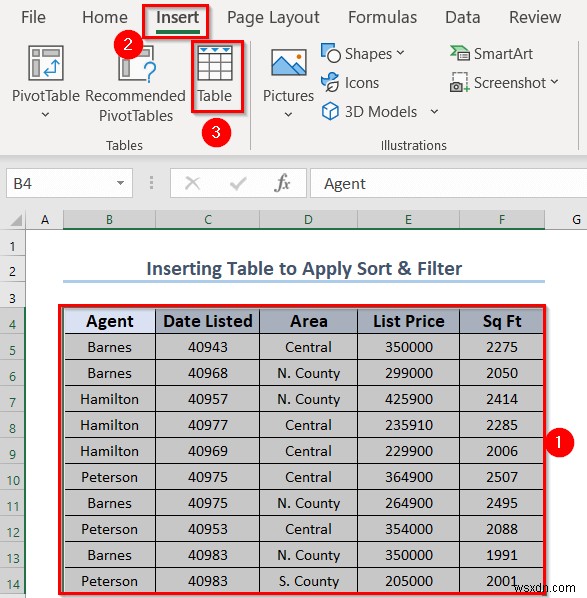This screenshot has width=587, height=598.
Task: Select the S. County area cell
Action: 308,581
